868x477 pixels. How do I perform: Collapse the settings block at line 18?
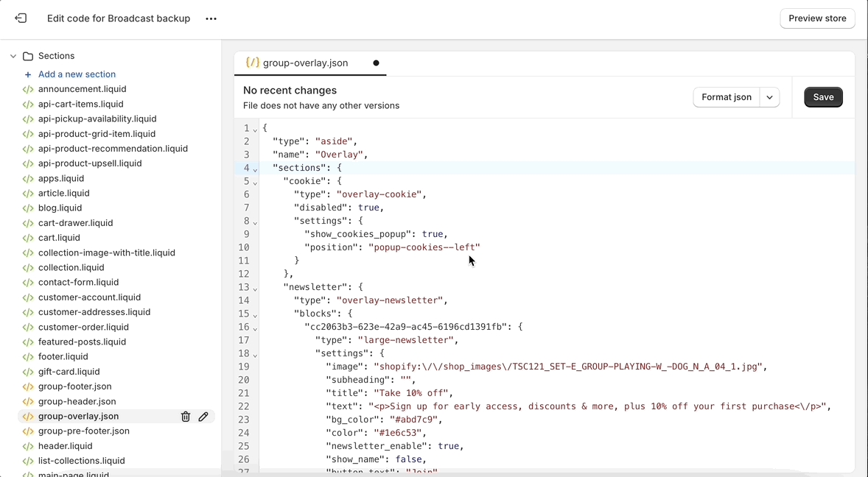tap(255, 356)
